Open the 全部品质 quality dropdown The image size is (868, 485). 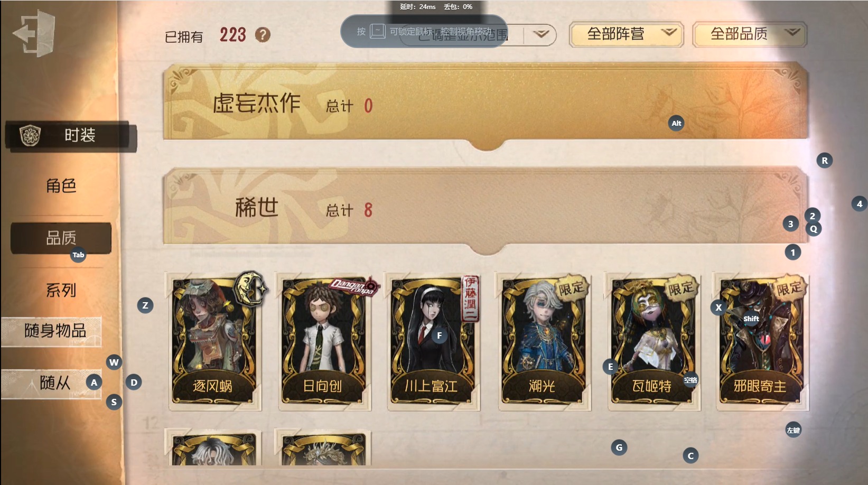[750, 34]
